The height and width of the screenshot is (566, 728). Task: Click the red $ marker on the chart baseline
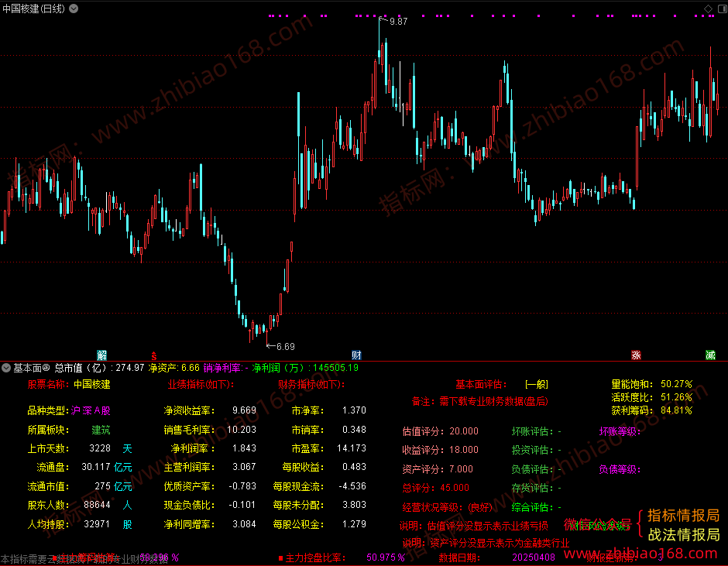click(x=153, y=356)
